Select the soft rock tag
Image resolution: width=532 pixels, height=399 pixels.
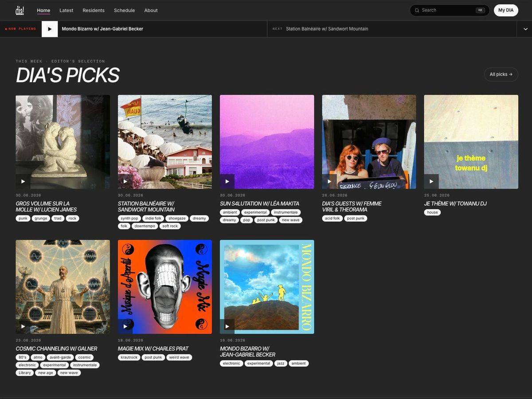[x=170, y=226]
